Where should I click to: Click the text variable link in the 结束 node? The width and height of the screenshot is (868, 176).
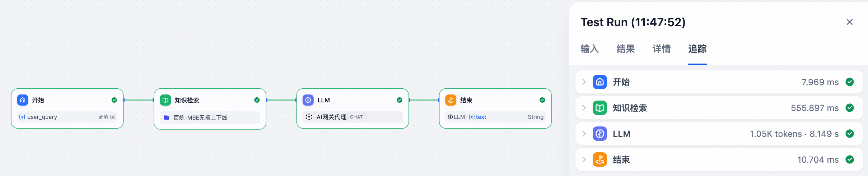pos(481,117)
